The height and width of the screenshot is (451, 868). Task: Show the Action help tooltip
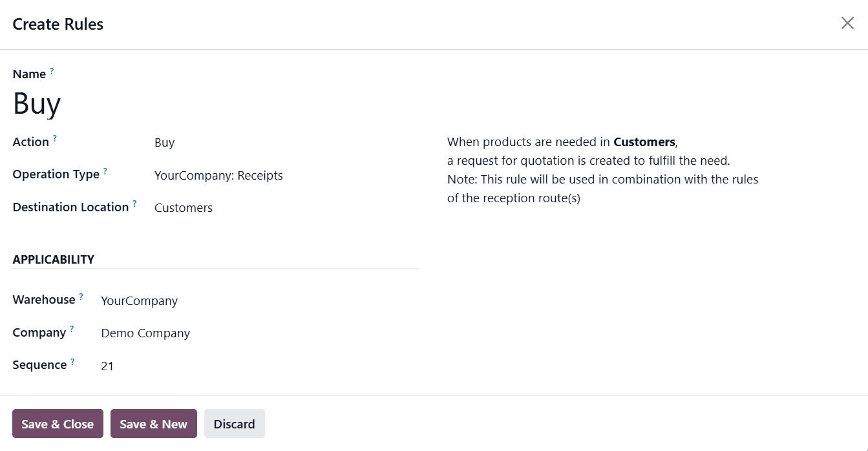tap(54, 137)
